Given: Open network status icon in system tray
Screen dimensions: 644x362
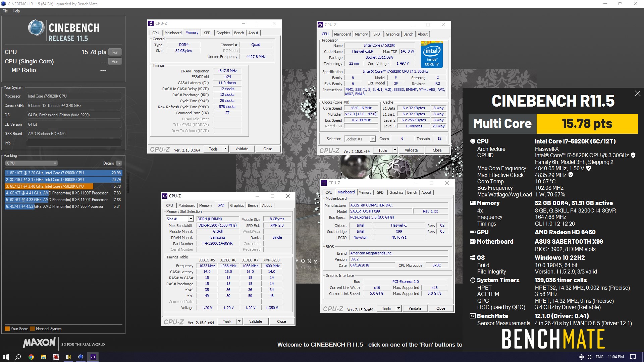Looking at the screenshot, I should click(582, 357).
